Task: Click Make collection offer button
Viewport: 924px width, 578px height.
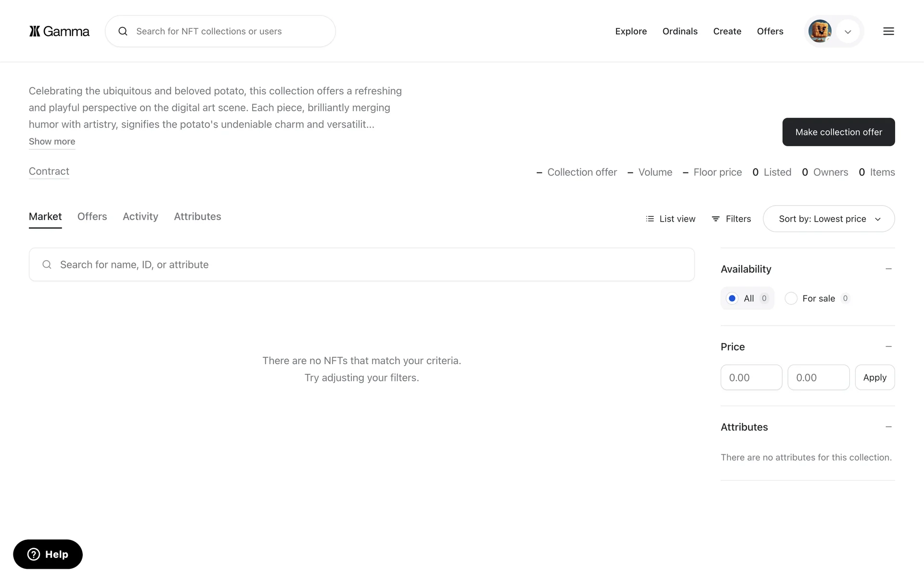Action: tap(838, 132)
